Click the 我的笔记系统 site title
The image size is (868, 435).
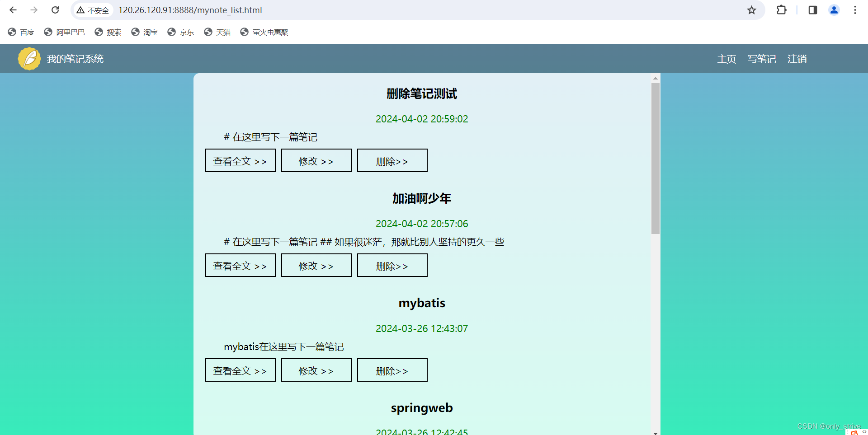click(x=75, y=59)
